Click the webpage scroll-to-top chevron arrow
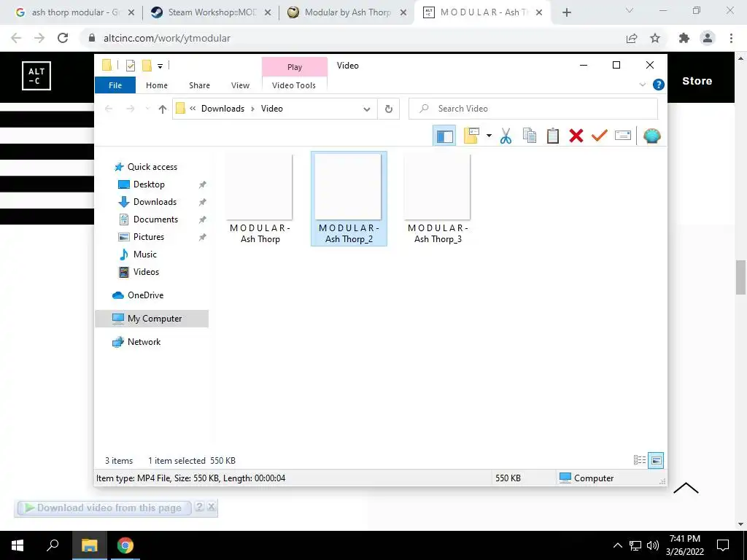Image resolution: width=747 pixels, height=560 pixels. point(686,488)
